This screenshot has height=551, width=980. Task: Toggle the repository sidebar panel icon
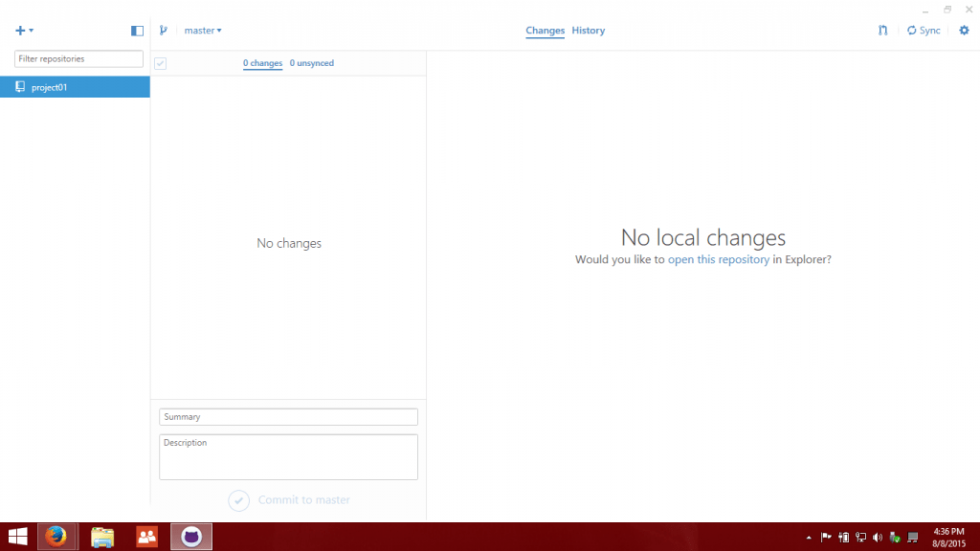click(x=137, y=31)
